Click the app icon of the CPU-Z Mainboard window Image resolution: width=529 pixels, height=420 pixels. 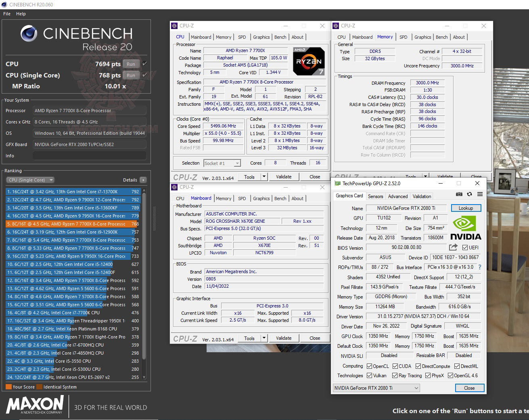click(x=174, y=187)
